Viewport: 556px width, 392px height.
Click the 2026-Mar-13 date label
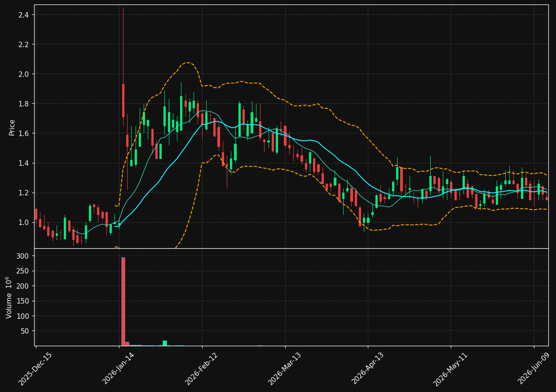(x=285, y=369)
